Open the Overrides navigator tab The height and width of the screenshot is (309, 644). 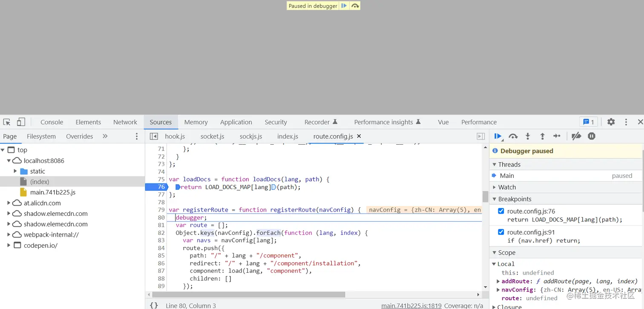(80, 136)
